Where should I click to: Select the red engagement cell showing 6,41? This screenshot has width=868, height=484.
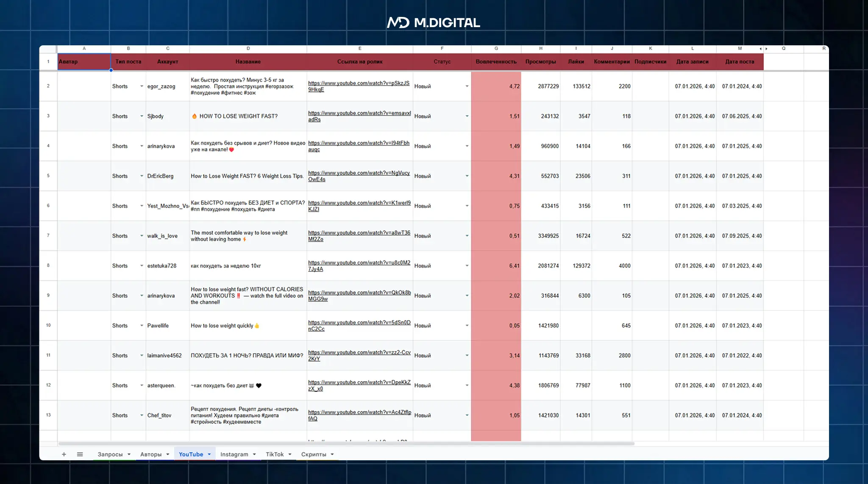(496, 266)
